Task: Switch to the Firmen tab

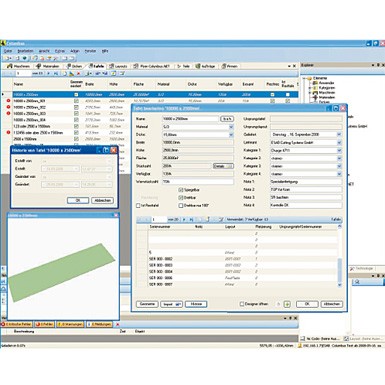Action: pyautogui.click(x=230, y=66)
